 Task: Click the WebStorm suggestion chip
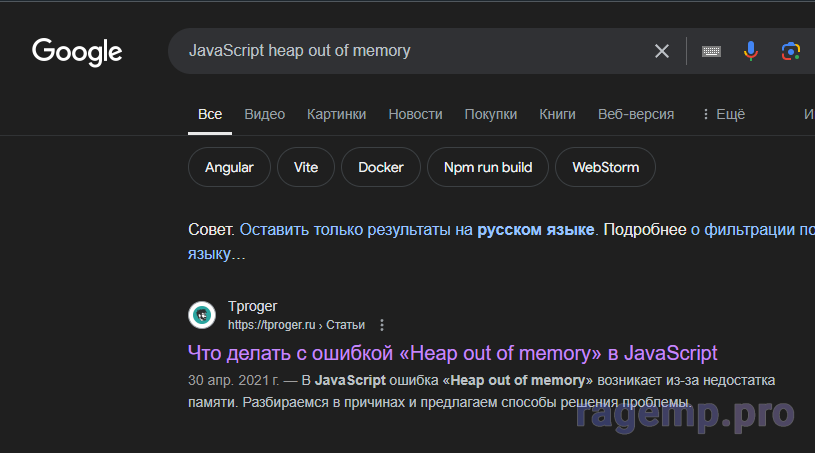pyautogui.click(x=605, y=167)
